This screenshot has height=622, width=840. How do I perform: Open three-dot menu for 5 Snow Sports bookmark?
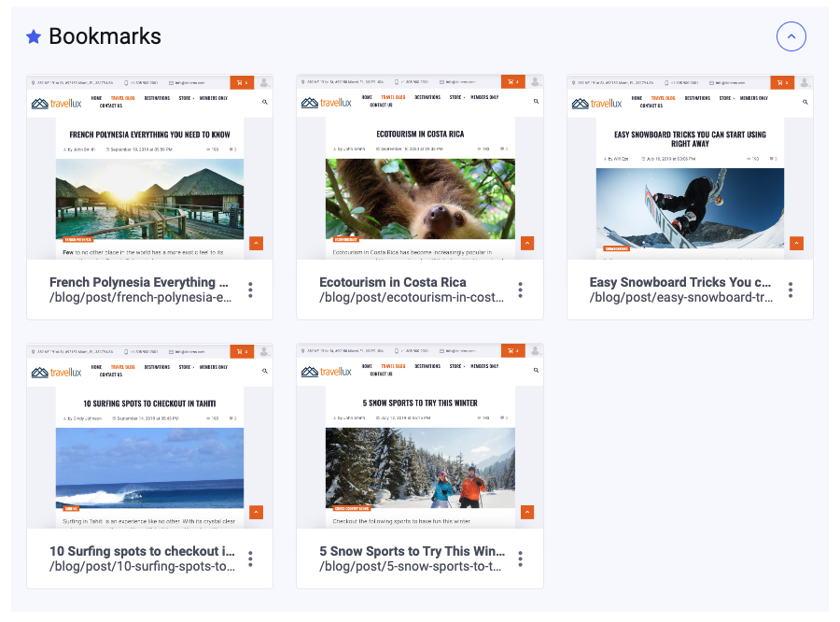coord(520,558)
